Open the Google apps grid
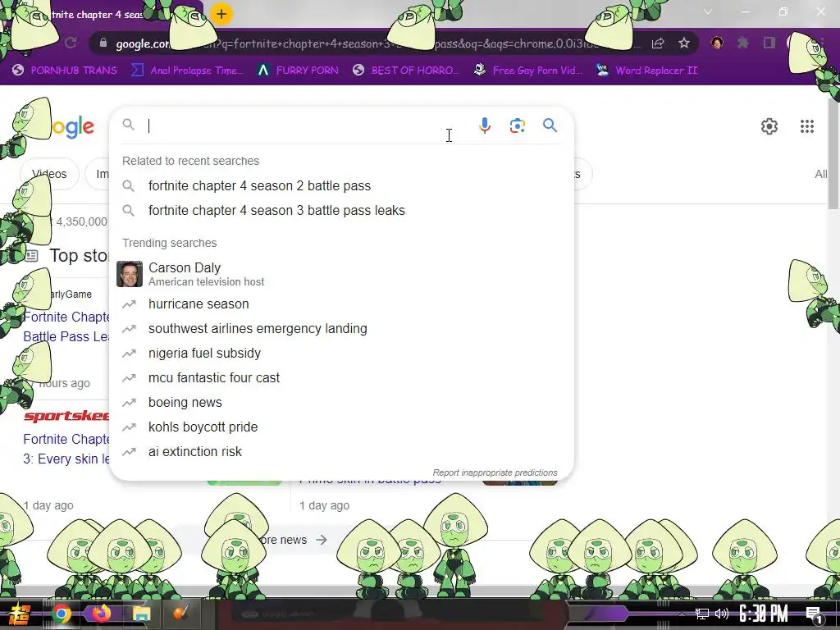The height and width of the screenshot is (630, 840). click(x=807, y=126)
